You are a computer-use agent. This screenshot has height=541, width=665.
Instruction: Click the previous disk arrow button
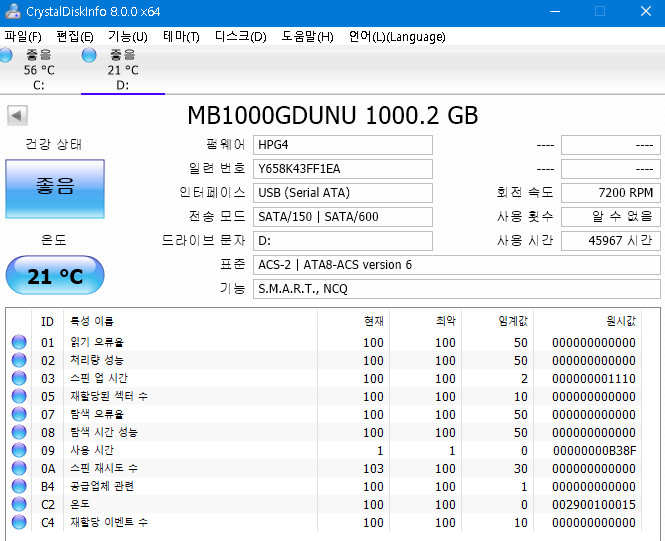pos(17,115)
